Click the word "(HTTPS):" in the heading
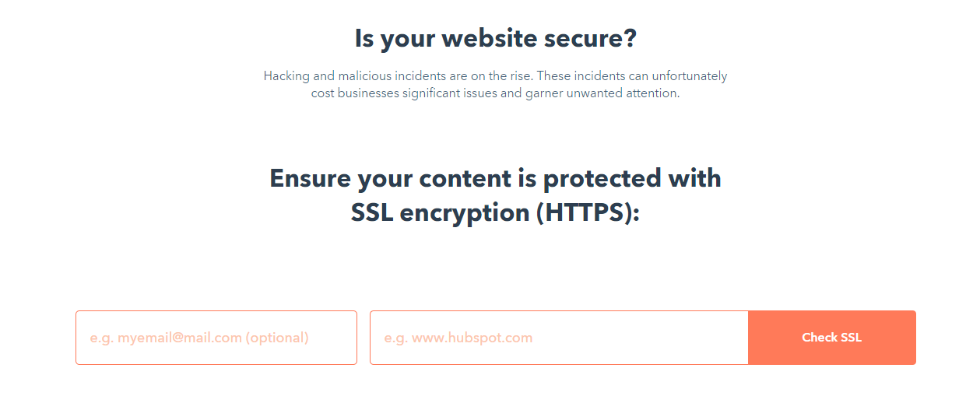Screen dimensions: 980x410 coord(588,212)
